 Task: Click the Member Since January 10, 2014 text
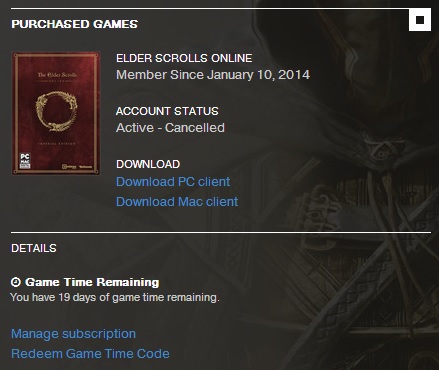(x=213, y=75)
